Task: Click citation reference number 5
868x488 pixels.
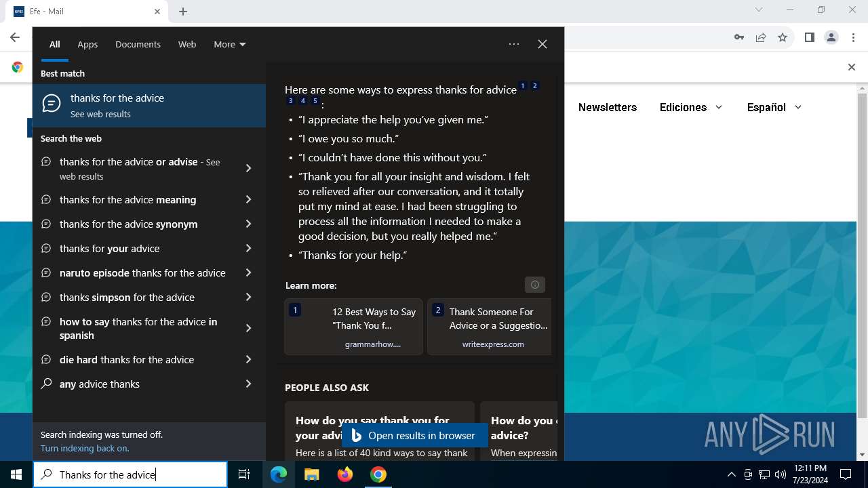Action: tap(315, 101)
